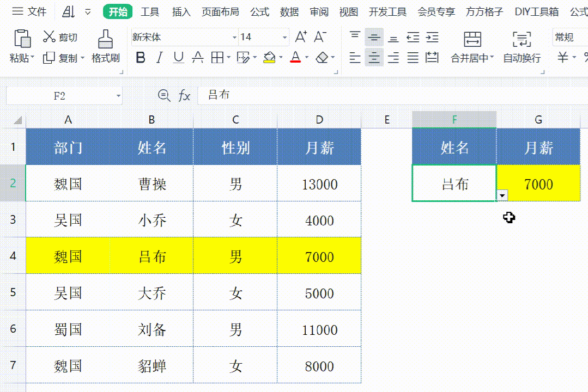Click the select all corner triangle
This screenshot has height=392, width=588.
coord(17,120)
